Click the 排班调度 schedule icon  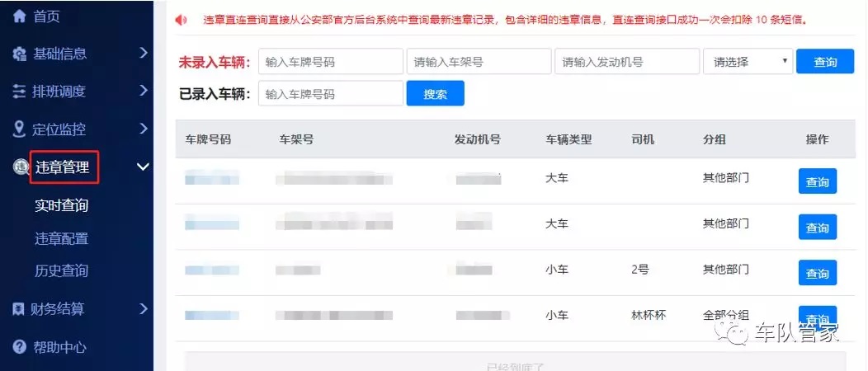[20, 92]
